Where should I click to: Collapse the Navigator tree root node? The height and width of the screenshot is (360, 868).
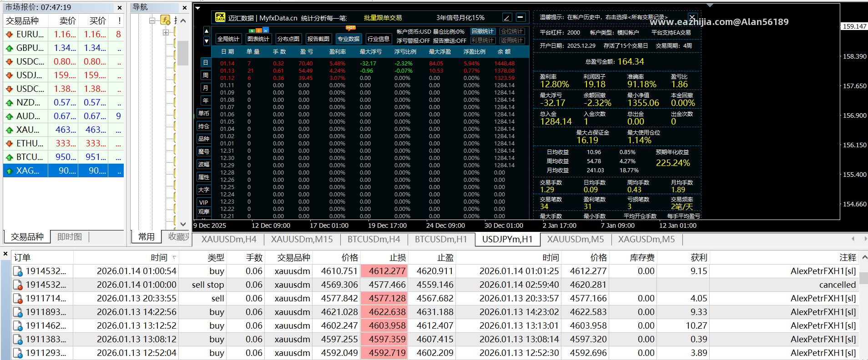(x=152, y=20)
